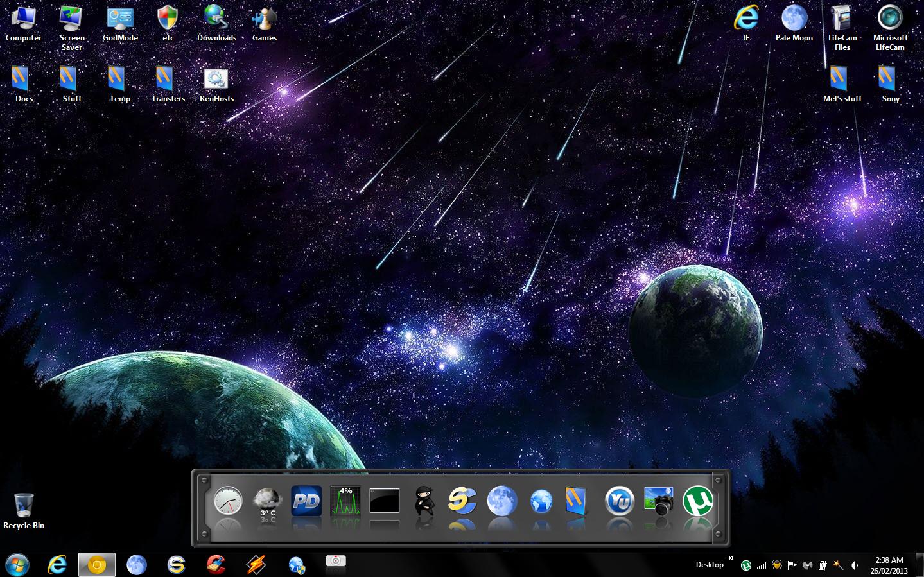This screenshot has width=924, height=577.
Task: Select the Docs folder icon
Action: (x=24, y=84)
